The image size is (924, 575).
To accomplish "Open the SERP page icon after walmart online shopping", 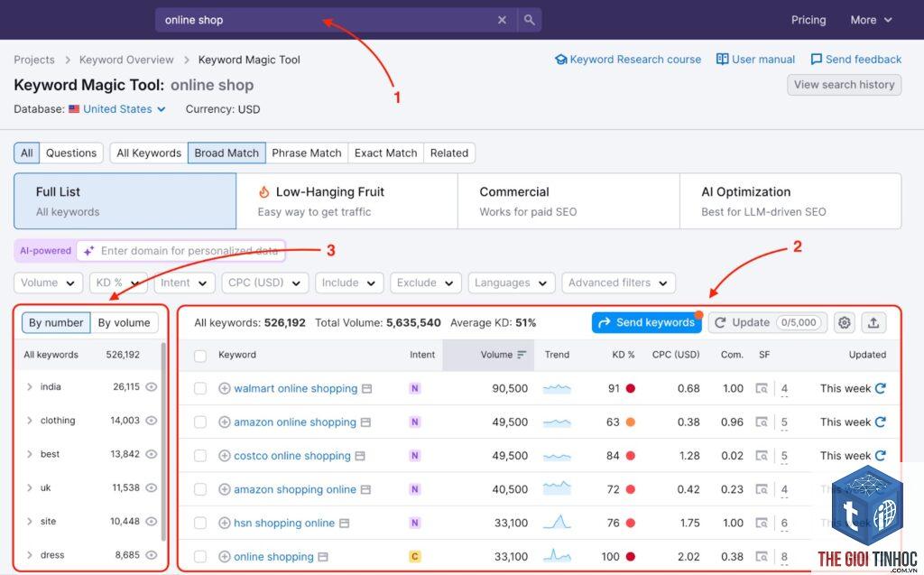I will pyautogui.click(x=366, y=389).
